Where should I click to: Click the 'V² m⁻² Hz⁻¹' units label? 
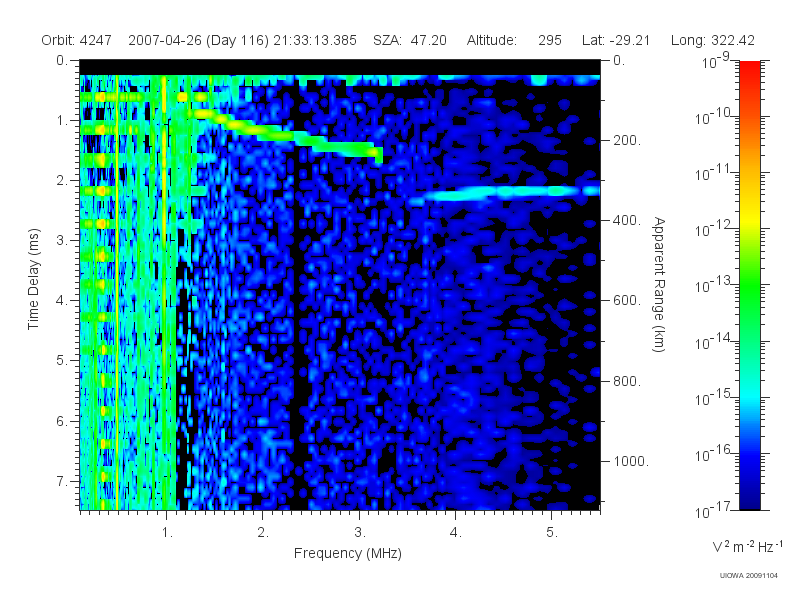coord(747,546)
